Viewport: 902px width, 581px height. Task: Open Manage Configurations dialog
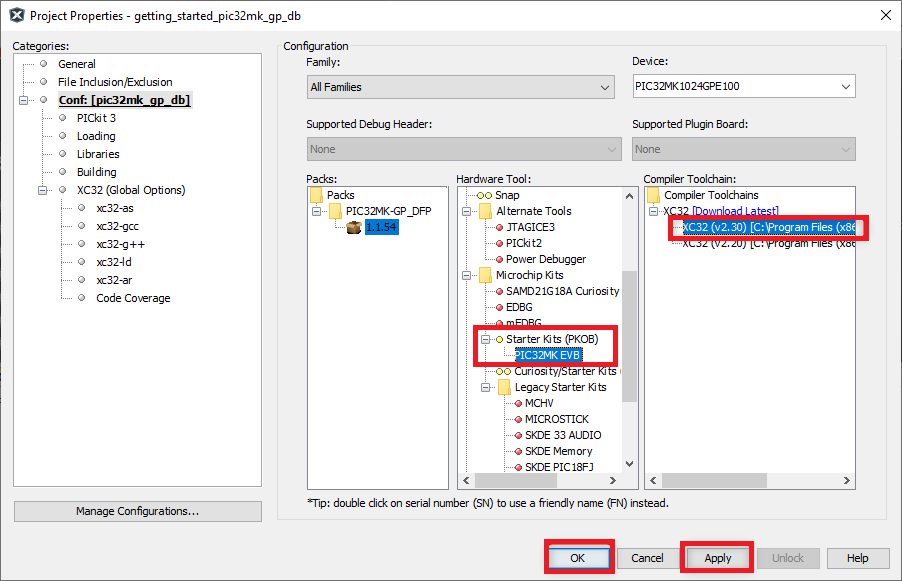(137, 511)
